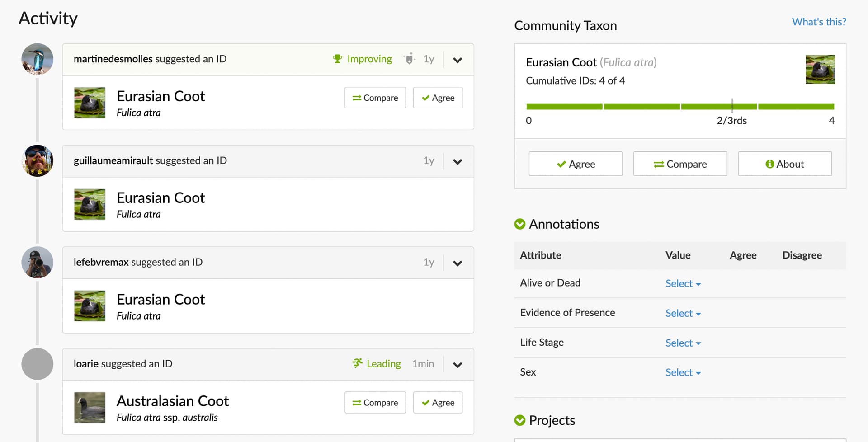The image size is (868, 442).
Task: Click About in the Community Taxon panel
Action: 784,164
